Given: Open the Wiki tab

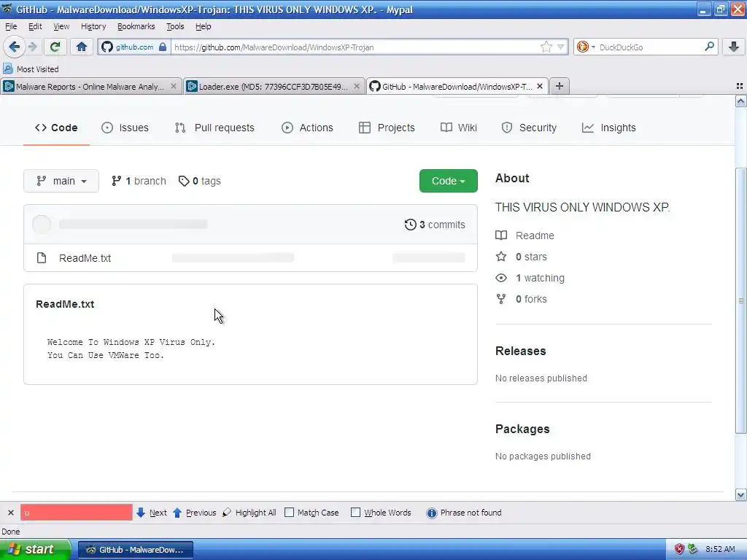Looking at the screenshot, I should coord(459,128).
